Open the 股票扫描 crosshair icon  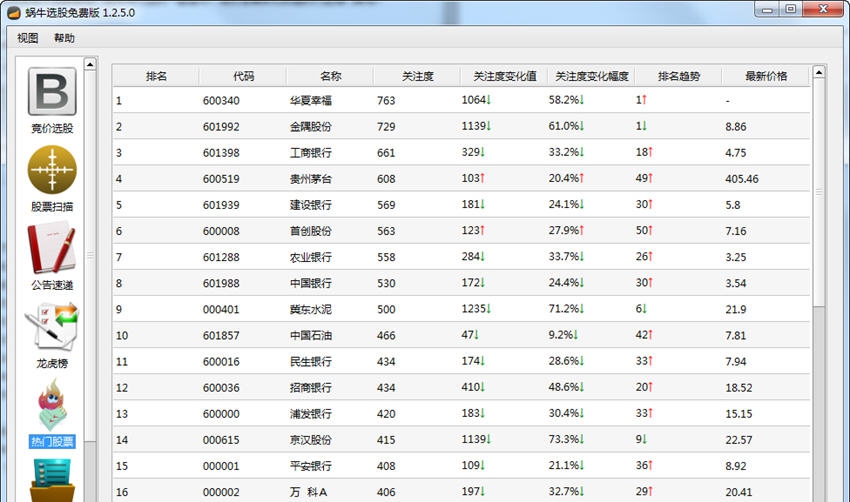[x=52, y=170]
